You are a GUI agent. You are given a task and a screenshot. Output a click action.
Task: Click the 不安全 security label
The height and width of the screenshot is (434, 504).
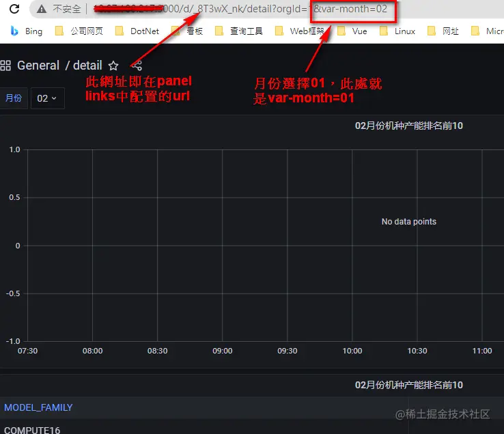(67, 9)
